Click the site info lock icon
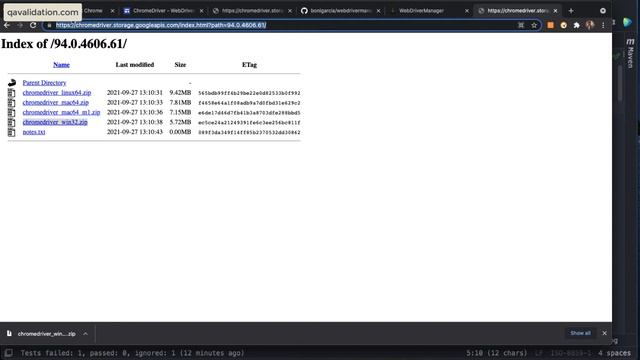 49,25
